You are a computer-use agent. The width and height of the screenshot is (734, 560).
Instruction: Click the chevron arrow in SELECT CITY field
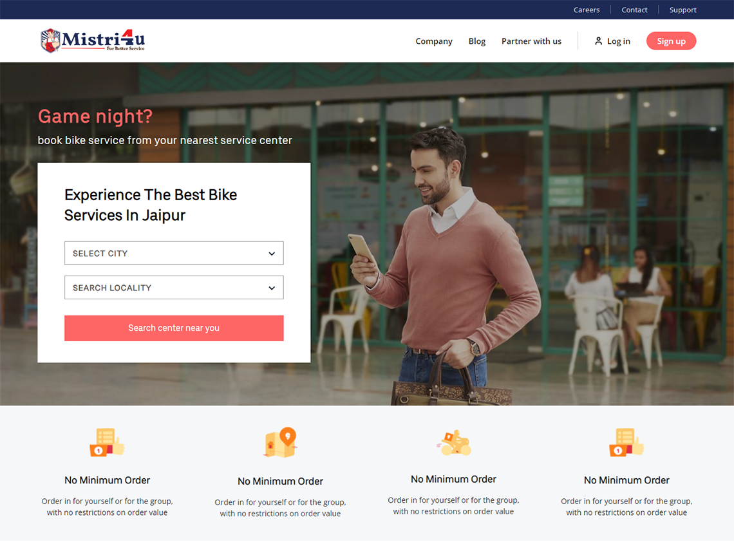tap(272, 254)
